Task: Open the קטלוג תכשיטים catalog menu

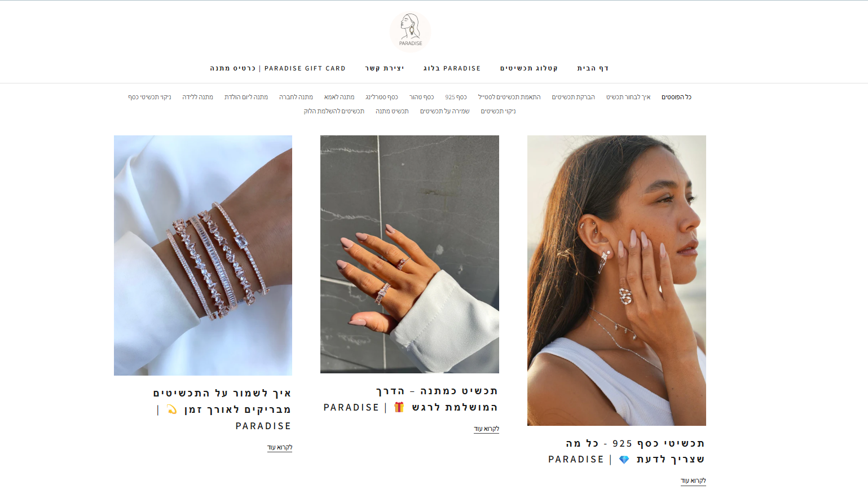Action: coord(528,68)
